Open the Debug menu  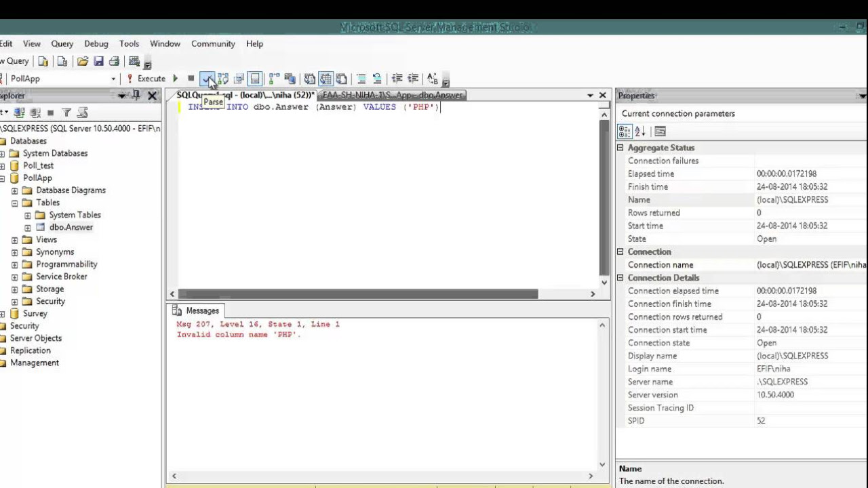tap(96, 43)
